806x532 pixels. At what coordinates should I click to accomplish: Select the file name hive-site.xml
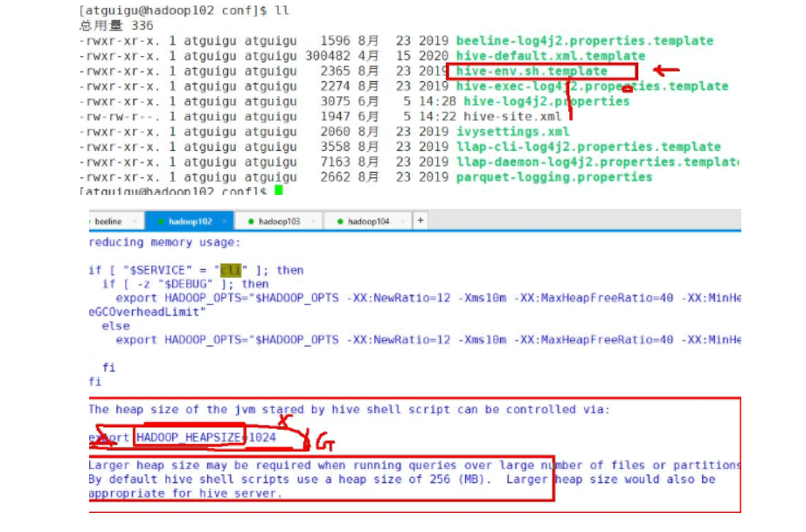point(512,116)
